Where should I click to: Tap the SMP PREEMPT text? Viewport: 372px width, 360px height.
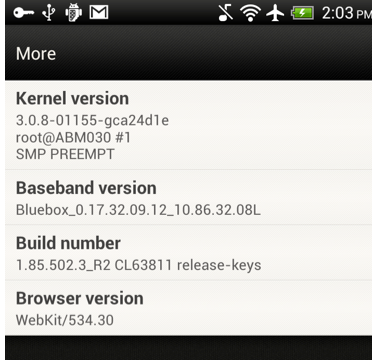pos(65,154)
